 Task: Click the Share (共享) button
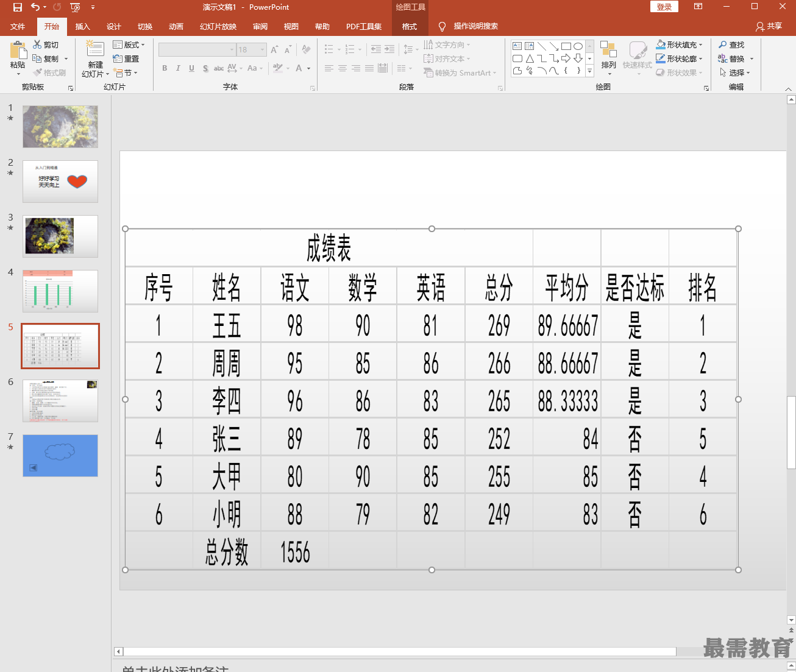click(769, 26)
